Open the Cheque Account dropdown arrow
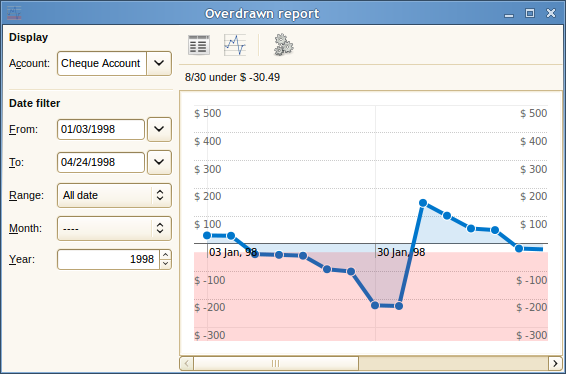Viewport: 566px width, 374px height. (159, 63)
